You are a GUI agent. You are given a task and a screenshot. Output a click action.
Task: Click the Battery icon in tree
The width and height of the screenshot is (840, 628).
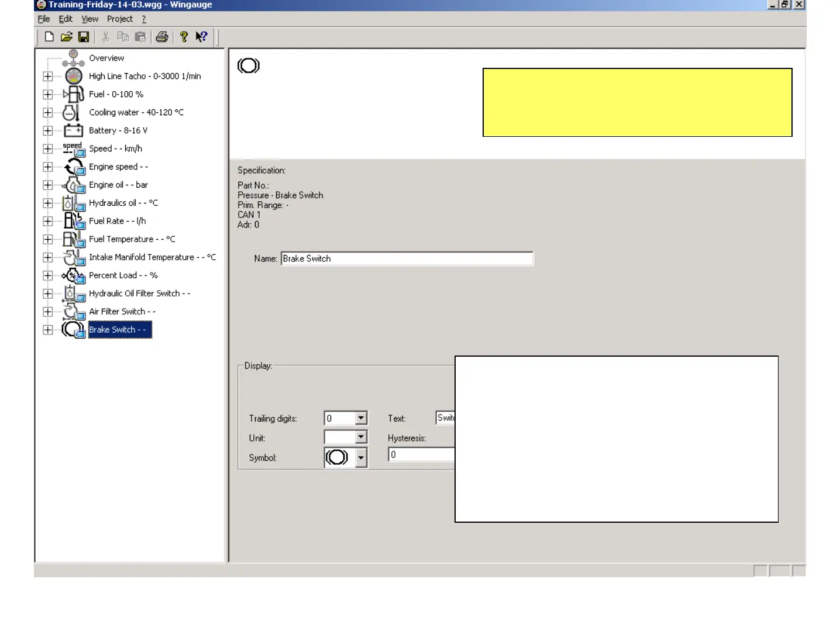74,130
